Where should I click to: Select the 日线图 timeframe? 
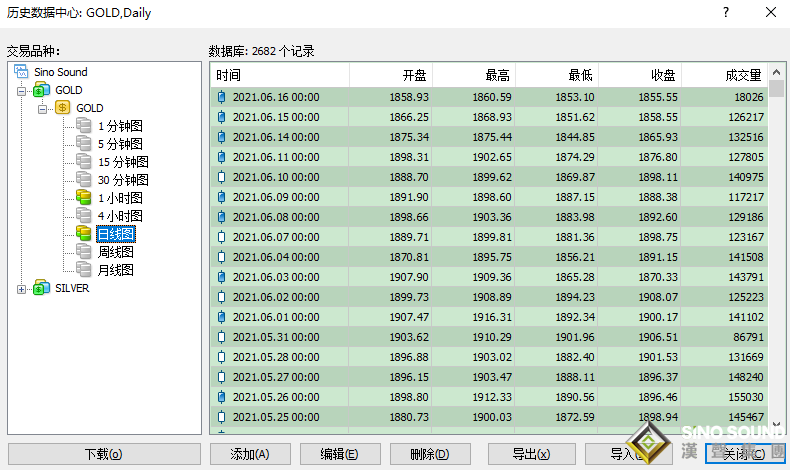click(116, 234)
